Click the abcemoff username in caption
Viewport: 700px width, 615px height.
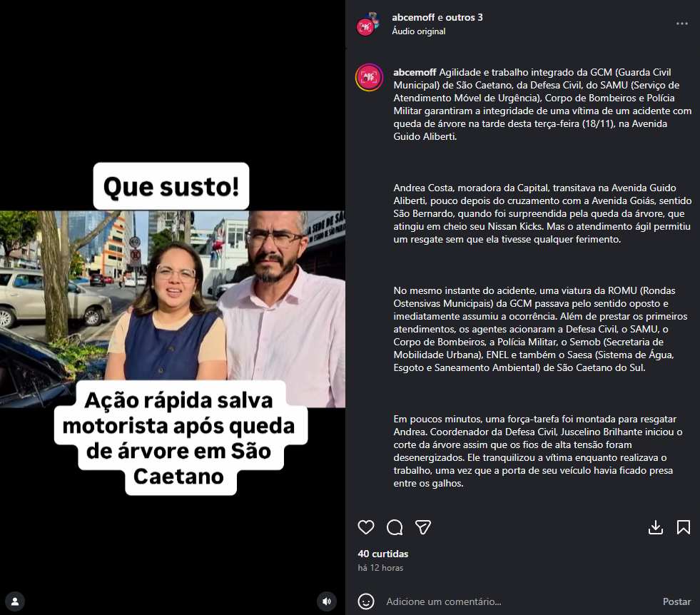[x=415, y=72]
